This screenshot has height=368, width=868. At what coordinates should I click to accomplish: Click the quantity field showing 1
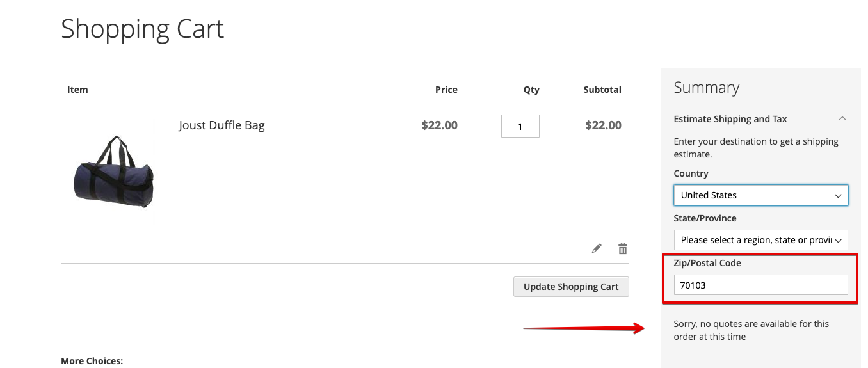tap(520, 126)
